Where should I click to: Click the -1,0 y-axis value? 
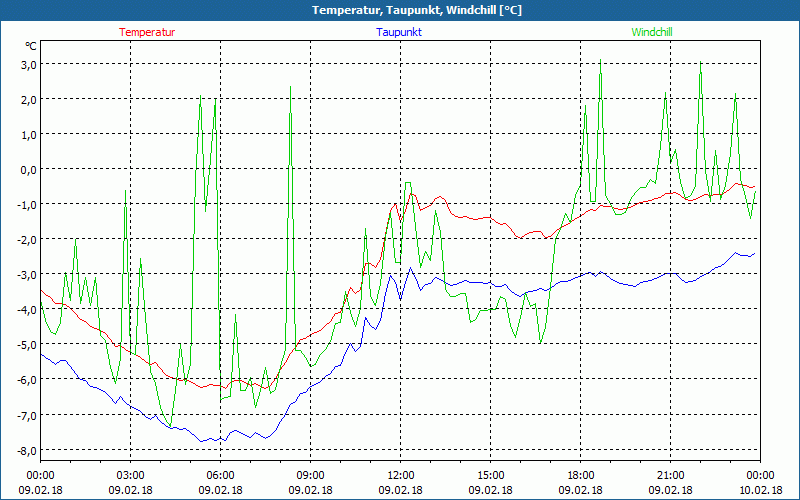click(x=27, y=205)
